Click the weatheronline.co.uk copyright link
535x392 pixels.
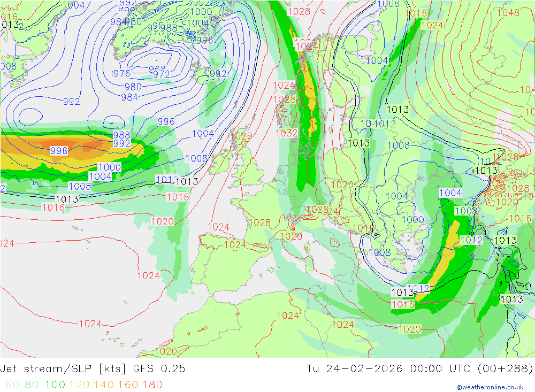pos(490,387)
